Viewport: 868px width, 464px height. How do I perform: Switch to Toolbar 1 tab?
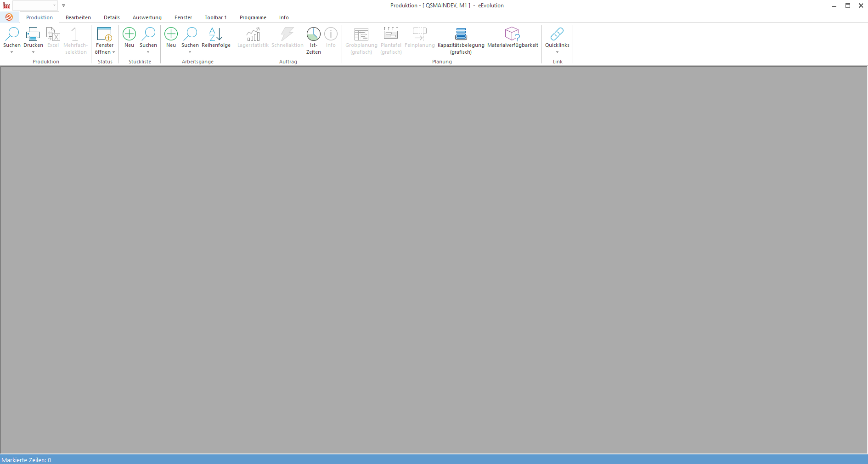point(215,17)
